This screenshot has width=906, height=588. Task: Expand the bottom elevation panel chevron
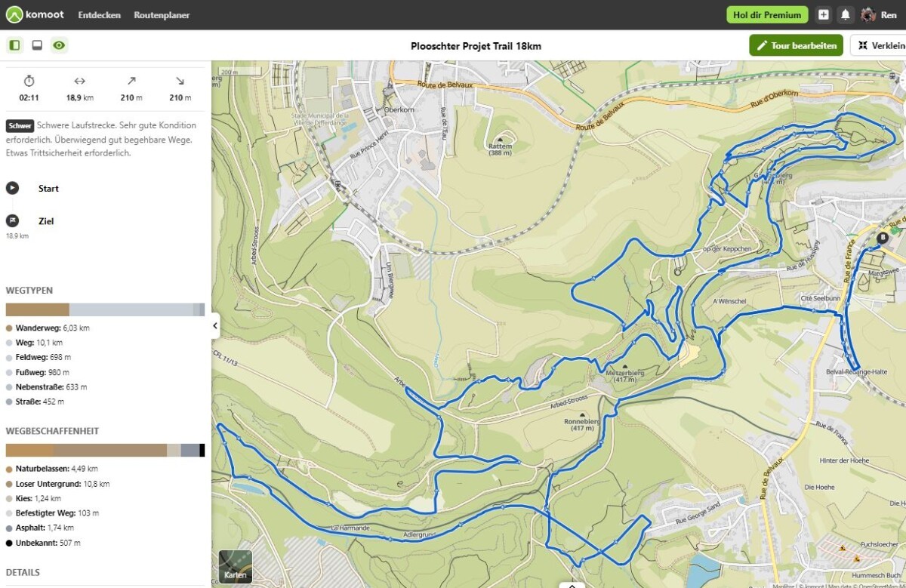(572, 585)
